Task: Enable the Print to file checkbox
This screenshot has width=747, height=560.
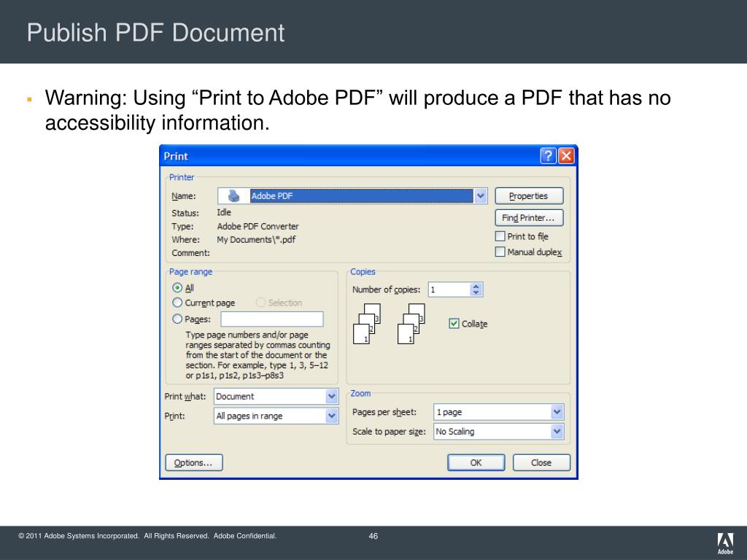Action: 500,236
